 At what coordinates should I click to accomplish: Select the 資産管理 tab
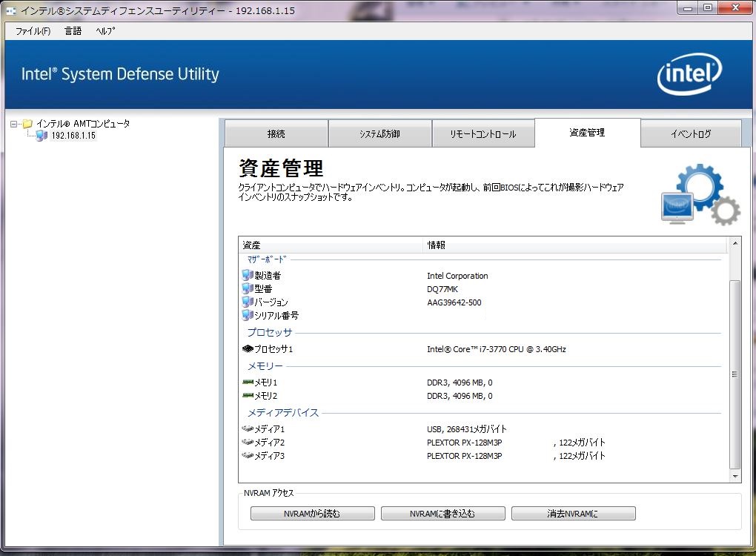pos(587,133)
